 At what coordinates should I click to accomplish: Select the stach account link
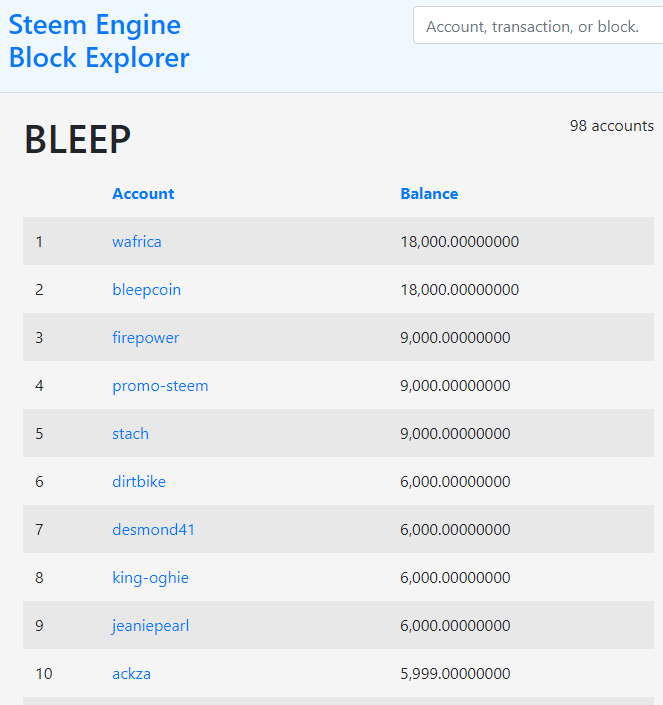(x=130, y=434)
